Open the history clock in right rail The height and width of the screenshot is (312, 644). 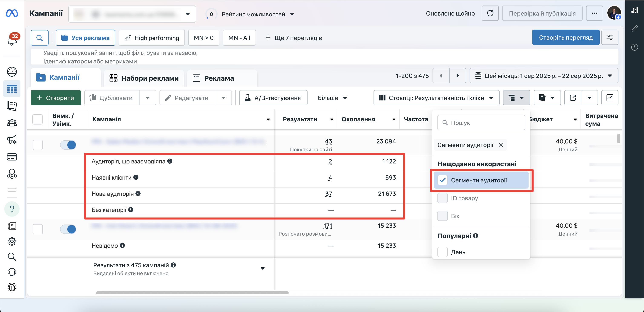(634, 47)
